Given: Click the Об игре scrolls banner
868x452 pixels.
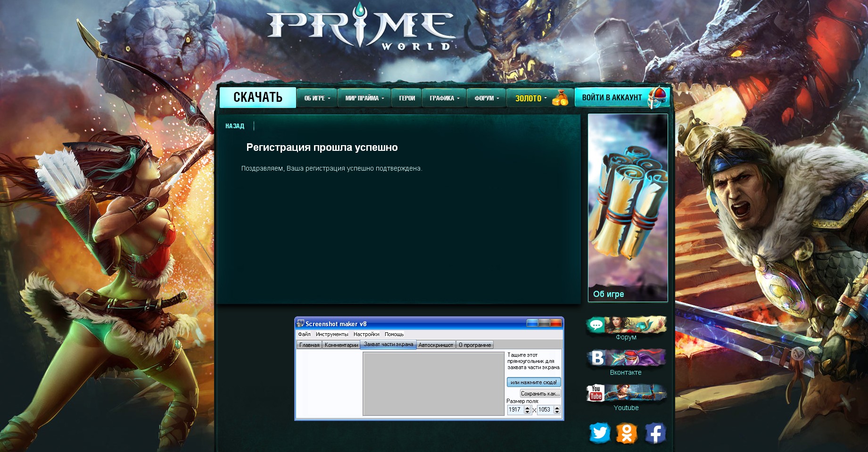Looking at the screenshot, I should (628, 208).
